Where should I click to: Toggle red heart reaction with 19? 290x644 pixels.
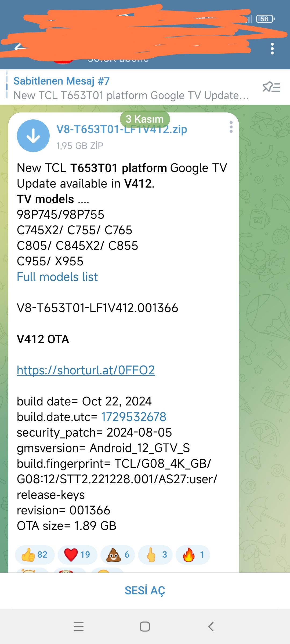coord(77,555)
